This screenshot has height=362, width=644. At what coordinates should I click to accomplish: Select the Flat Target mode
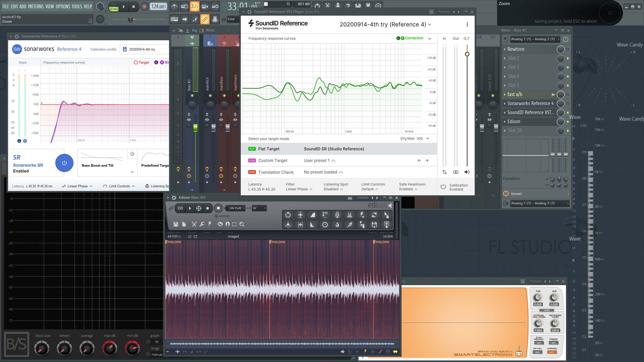339,149
